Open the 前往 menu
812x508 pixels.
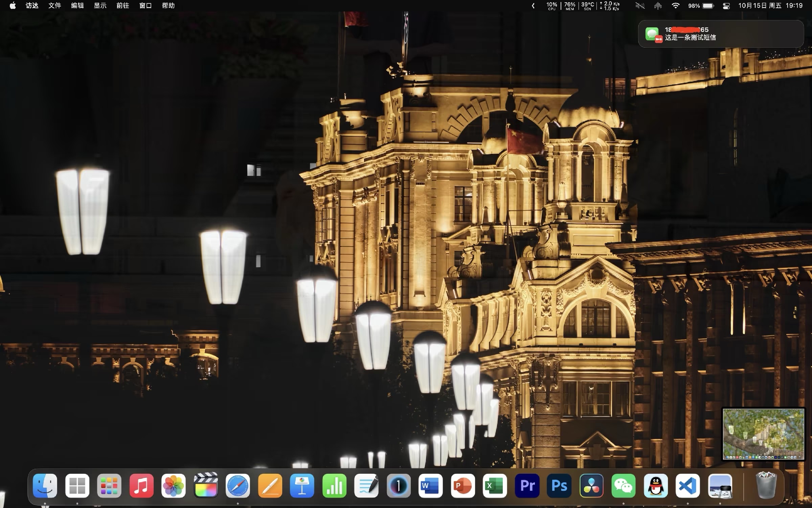coord(122,6)
